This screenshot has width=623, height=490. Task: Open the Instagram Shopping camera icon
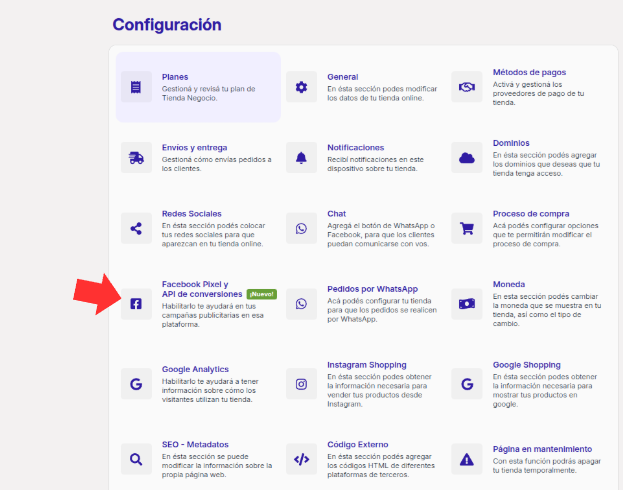coord(302,384)
